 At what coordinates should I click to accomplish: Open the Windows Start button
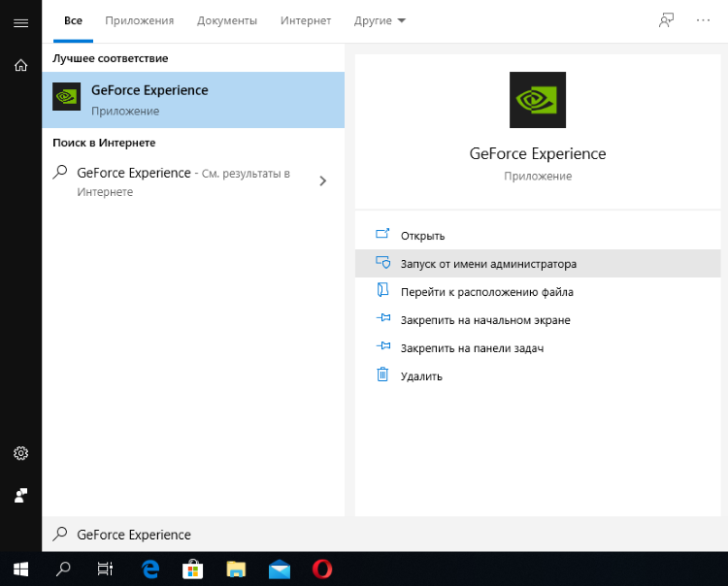21,569
